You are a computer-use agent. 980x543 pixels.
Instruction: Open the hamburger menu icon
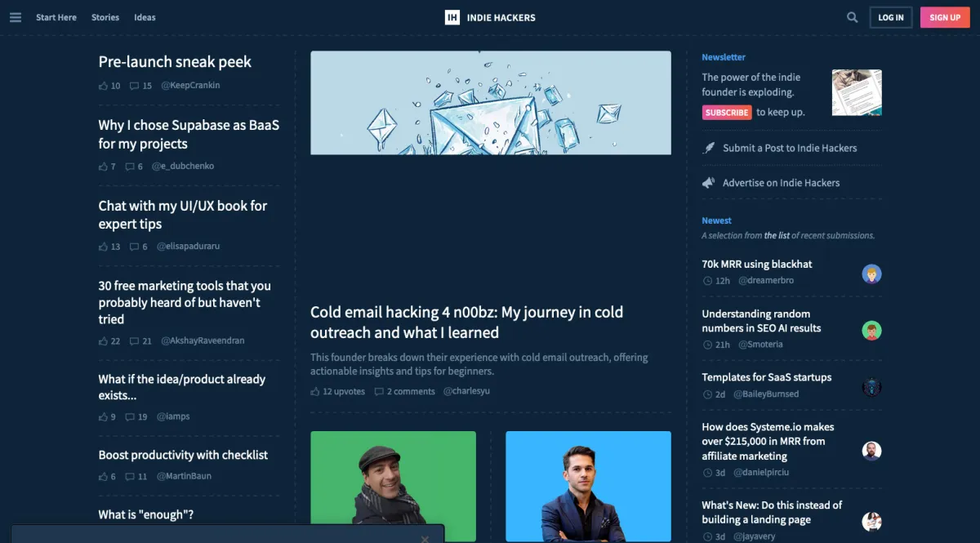coord(16,17)
